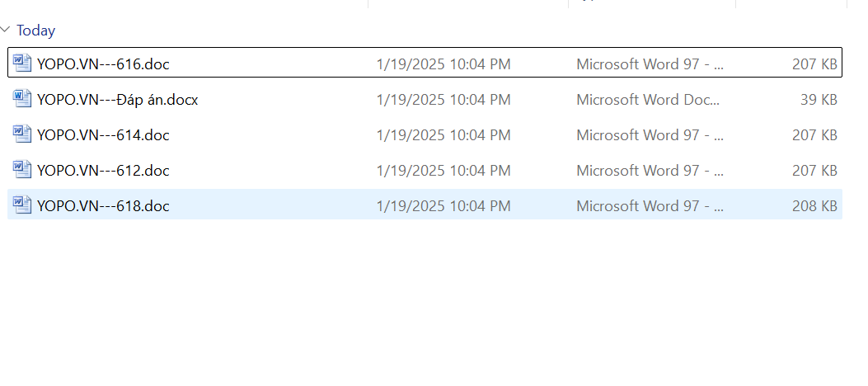The width and height of the screenshot is (868, 386).
Task: Click the 207 KB size of 616.doc
Action: pos(814,64)
